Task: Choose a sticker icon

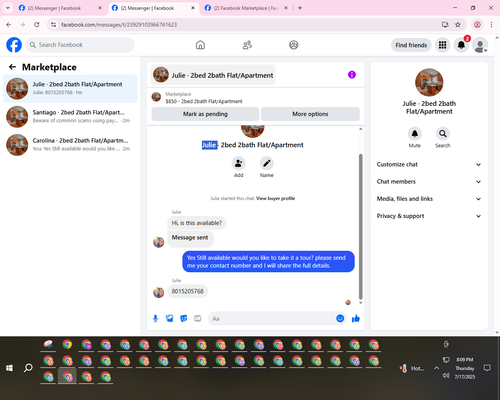Action: coord(184,319)
